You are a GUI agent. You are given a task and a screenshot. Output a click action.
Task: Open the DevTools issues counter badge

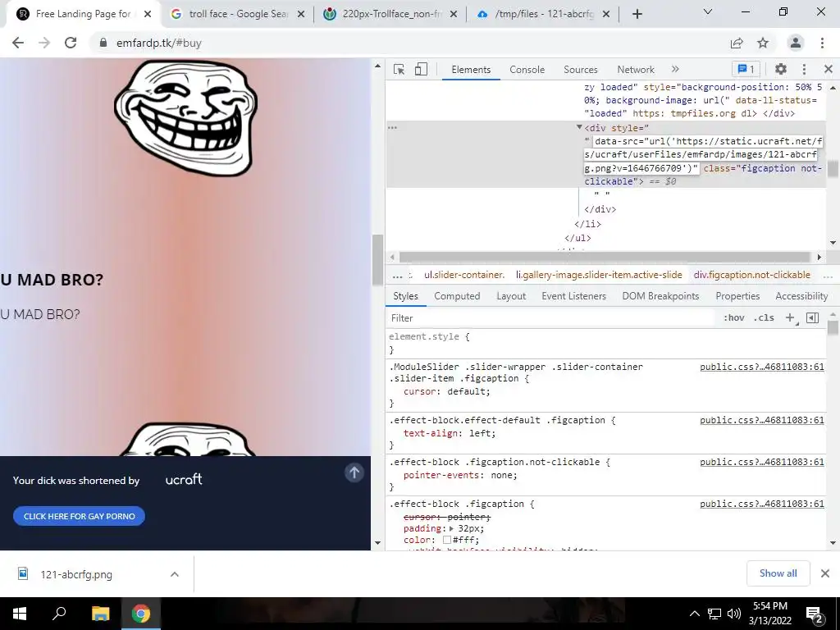point(746,69)
